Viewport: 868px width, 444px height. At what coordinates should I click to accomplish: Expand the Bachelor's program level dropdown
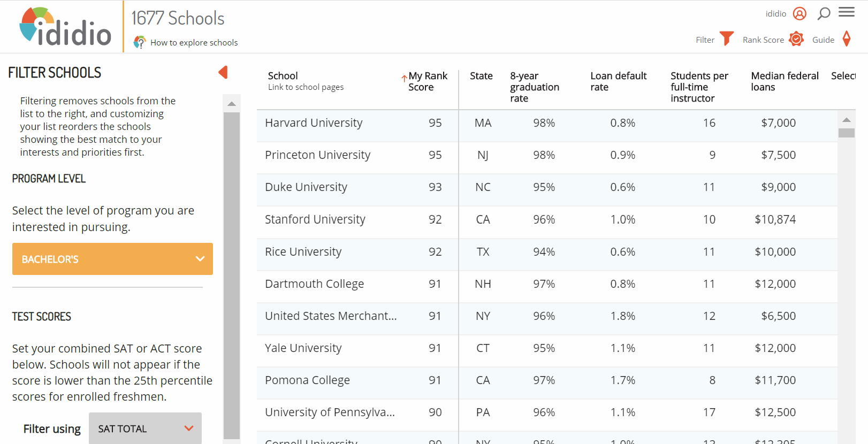(x=112, y=259)
